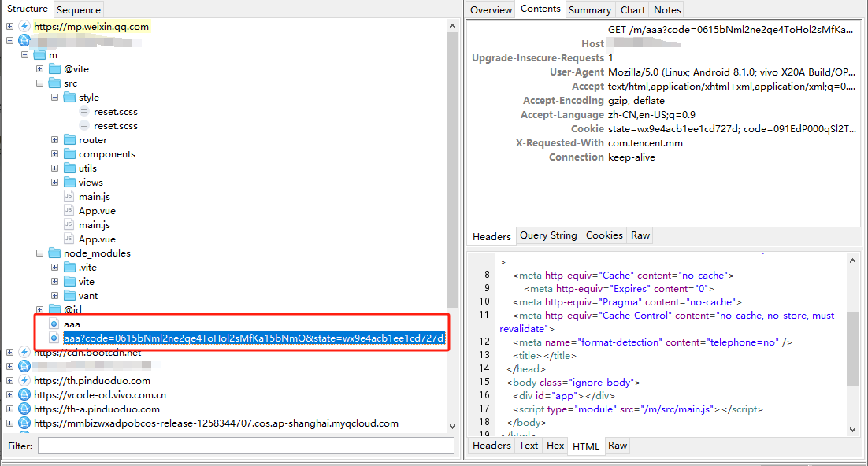868x466 pixels.
Task: Select the Structure tab
Action: [x=27, y=9]
